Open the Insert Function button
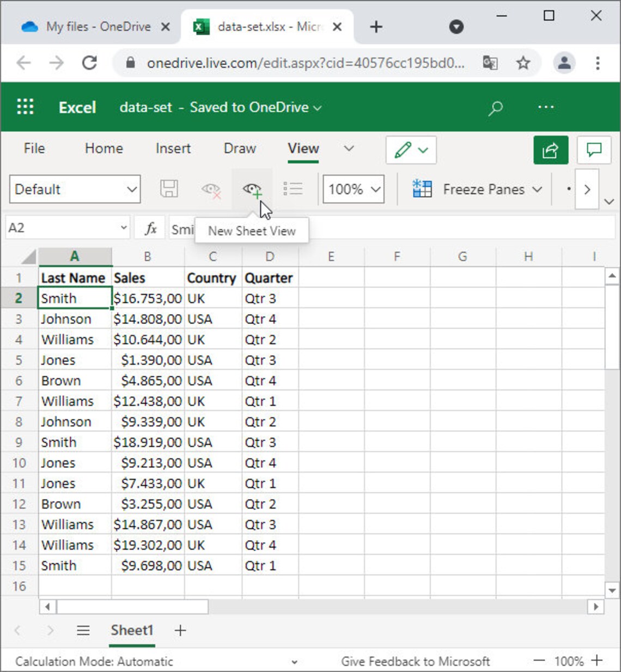 pyautogui.click(x=150, y=227)
